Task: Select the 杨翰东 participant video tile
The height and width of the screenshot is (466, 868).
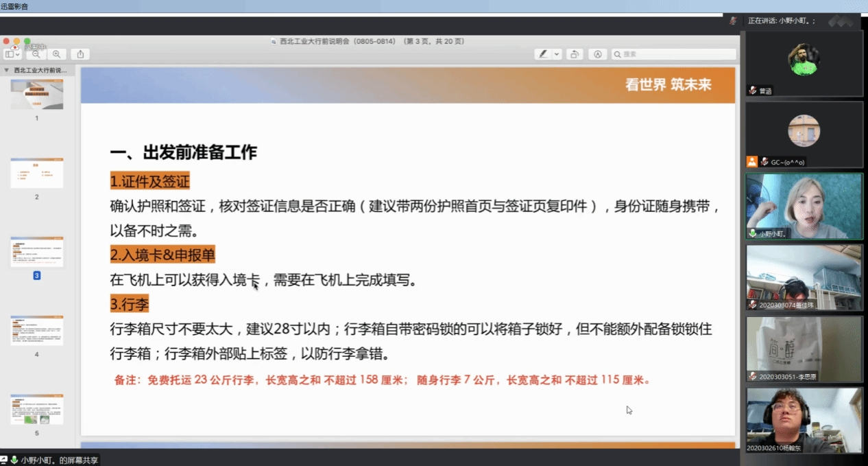Action: [x=804, y=419]
